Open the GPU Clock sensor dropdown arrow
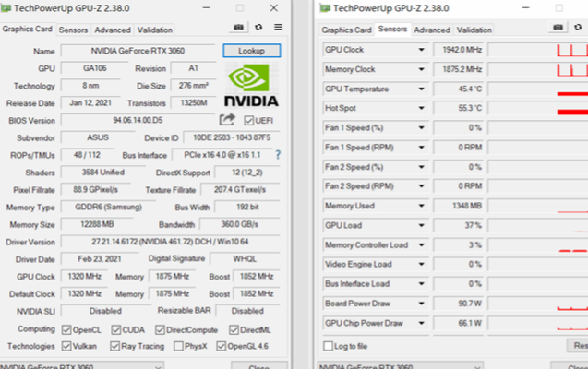Image resolution: width=588 pixels, height=369 pixels. (422, 50)
